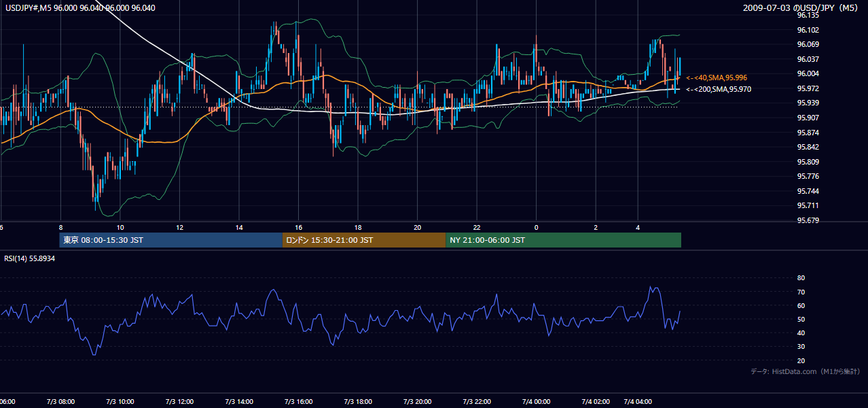Click hour label 16 under the price chart
The width and height of the screenshot is (868, 408).
298,227
